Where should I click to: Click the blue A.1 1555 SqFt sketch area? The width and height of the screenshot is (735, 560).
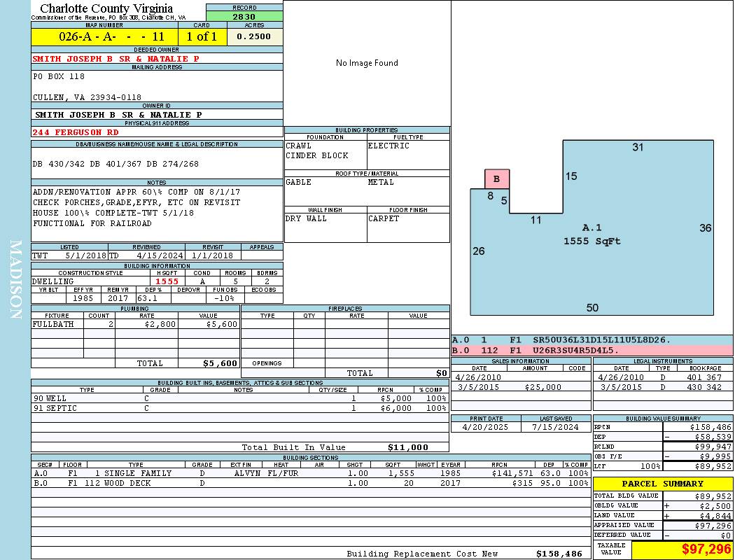(591, 234)
